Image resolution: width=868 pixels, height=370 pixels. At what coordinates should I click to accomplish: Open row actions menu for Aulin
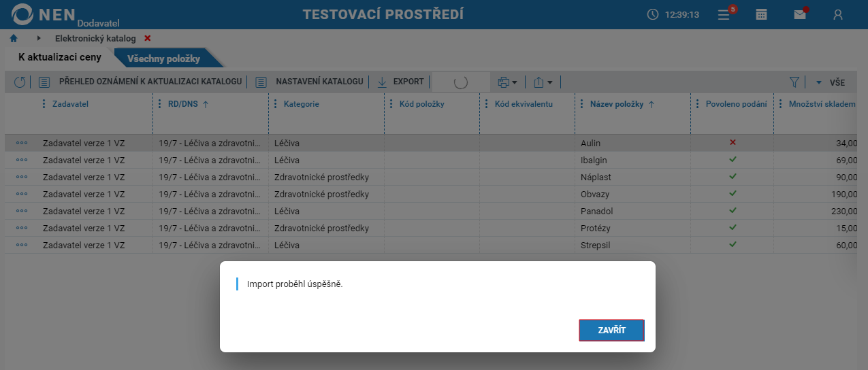click(x=22, y=143)
